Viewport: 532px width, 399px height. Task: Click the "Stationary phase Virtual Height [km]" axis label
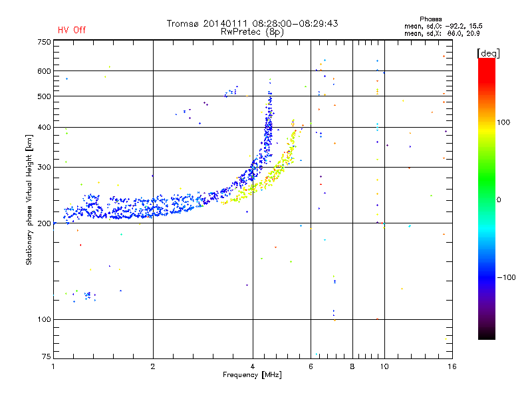(x=29, y=200)
